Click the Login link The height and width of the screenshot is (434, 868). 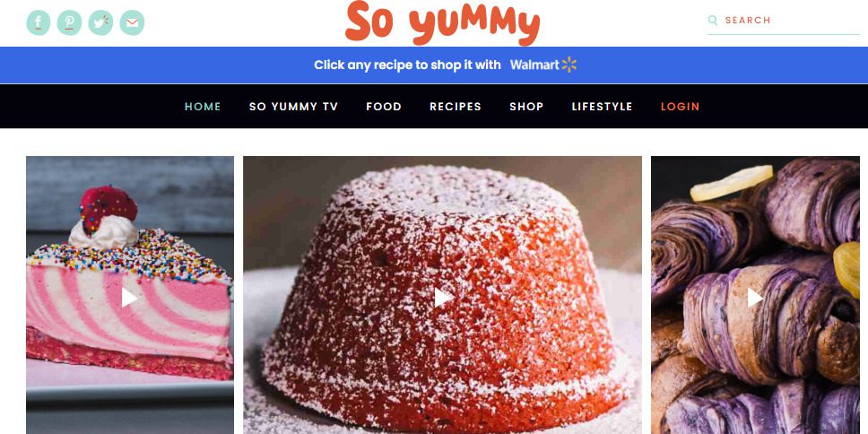click(680, 107)
